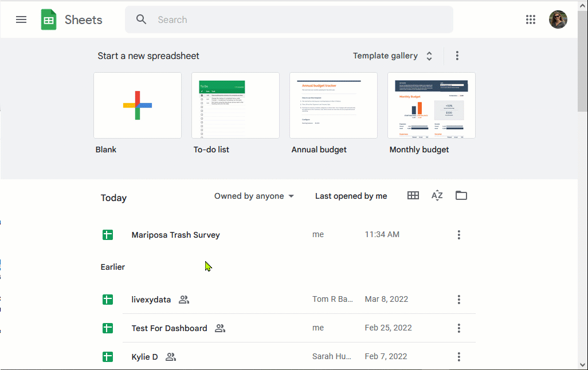Click the scrollbar down arrow
The height and width of the screenshot is (370, 588).
coord(582,365)
